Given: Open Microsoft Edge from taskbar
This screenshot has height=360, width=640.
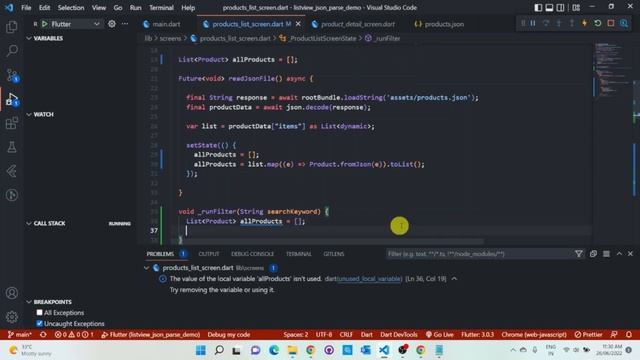Looking at the screenshot, I should (274, 350).
